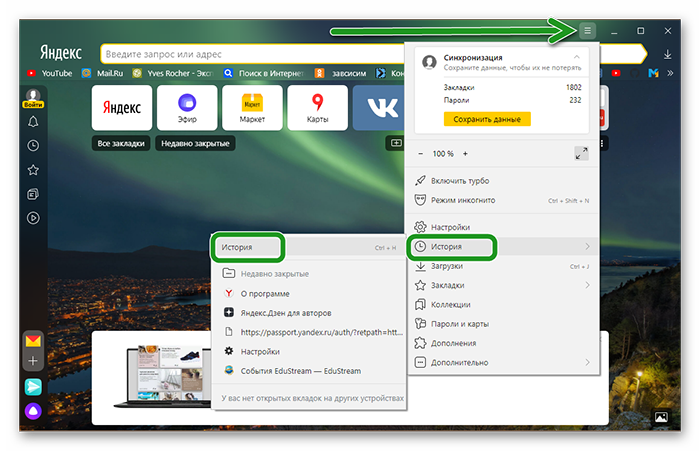Select Включить турбо in the menu
Screen dimensions: 700x451
click(x=503, y=181)
